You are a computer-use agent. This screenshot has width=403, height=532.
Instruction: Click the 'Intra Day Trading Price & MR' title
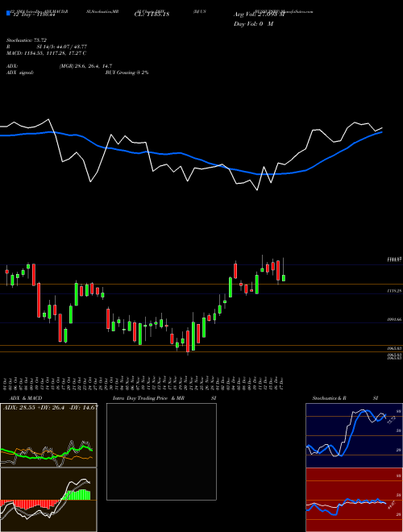[x=148, y=398]
